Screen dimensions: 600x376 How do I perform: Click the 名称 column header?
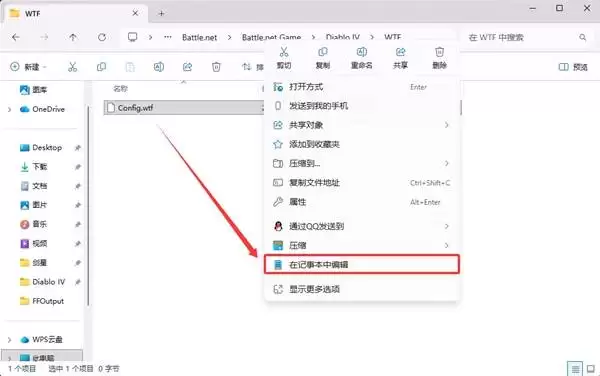(x=120, y=89)
